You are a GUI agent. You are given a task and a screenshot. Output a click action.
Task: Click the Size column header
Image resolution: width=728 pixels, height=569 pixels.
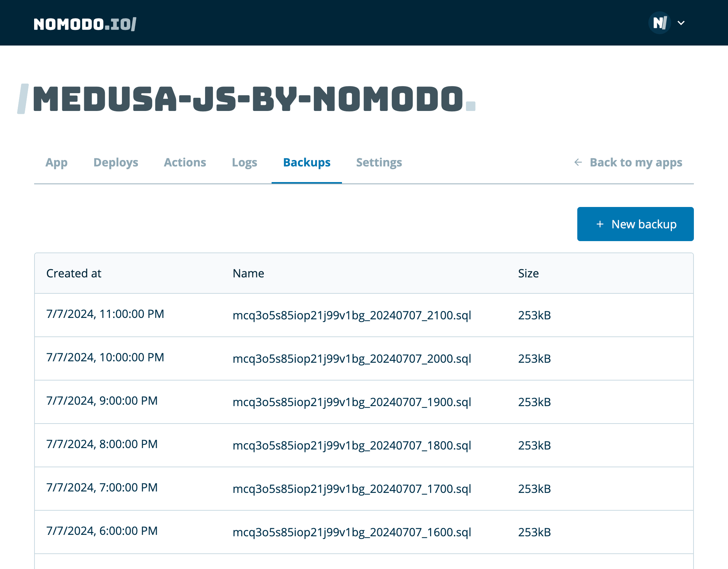pos(528,273)
